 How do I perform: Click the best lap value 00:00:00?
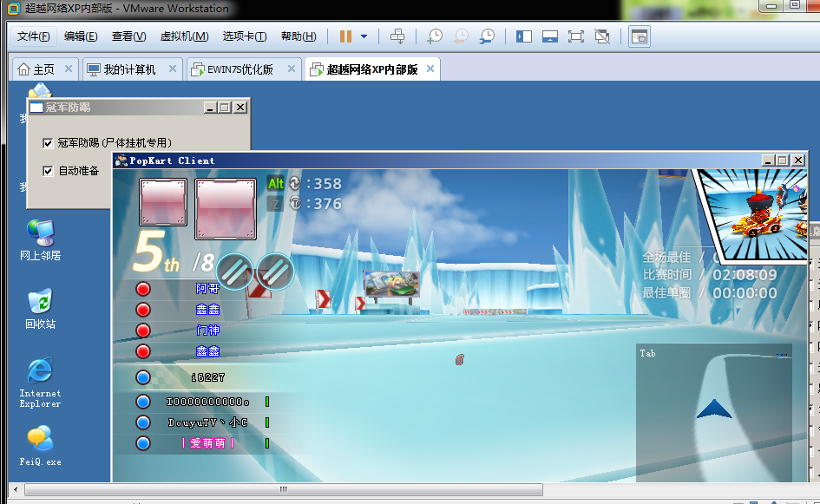click(x=745, y=293)
